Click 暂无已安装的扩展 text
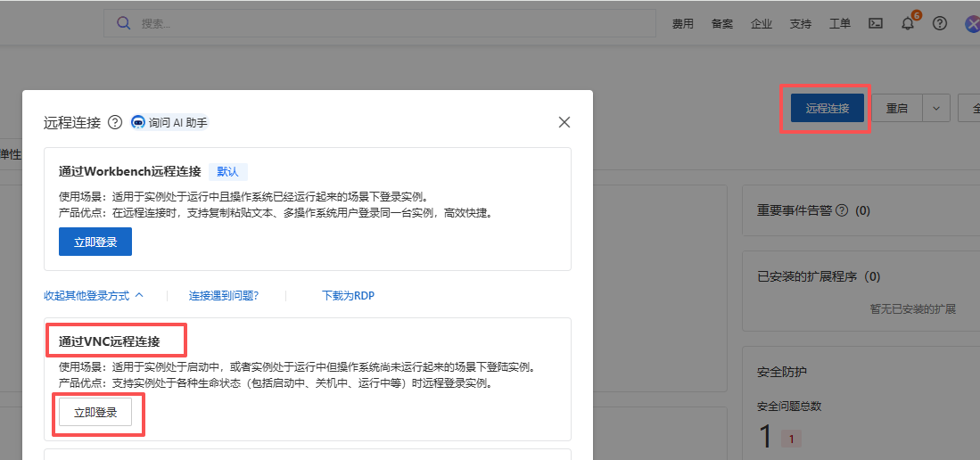The height and width of the screenshot is (460, 980). point(913,308)
